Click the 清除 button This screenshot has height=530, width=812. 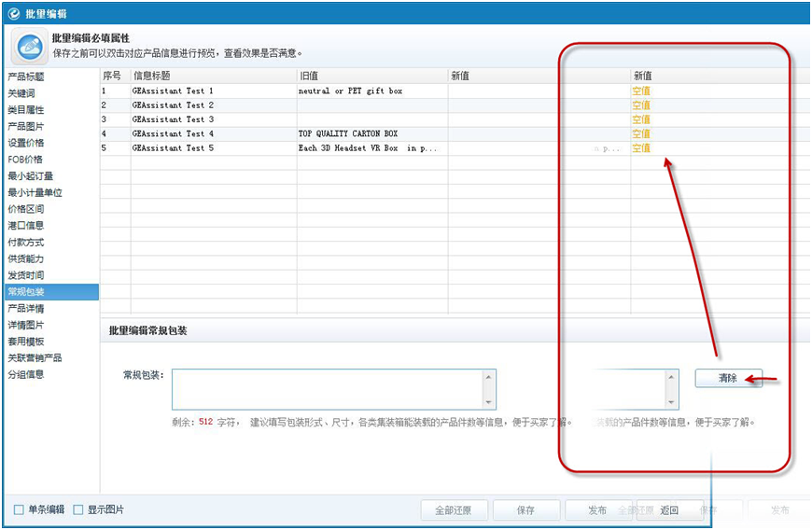point(728,378)
